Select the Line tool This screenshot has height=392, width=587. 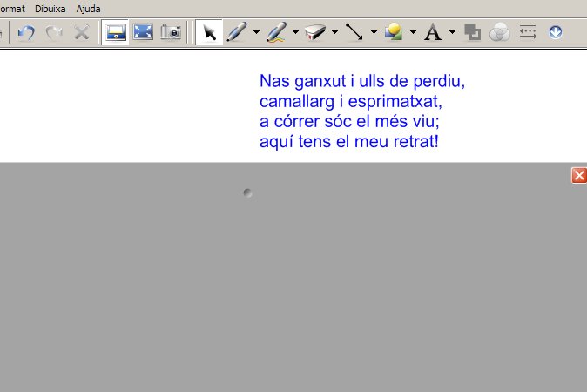point(354,32)
